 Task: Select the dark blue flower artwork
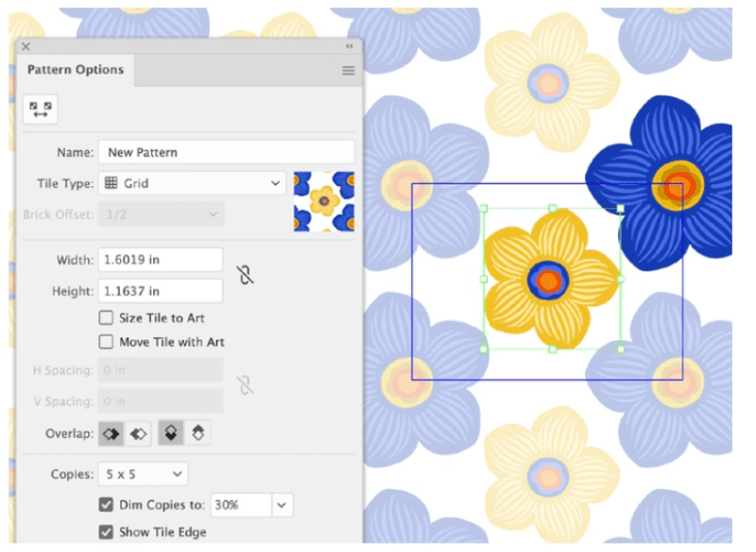pos(661,183)
